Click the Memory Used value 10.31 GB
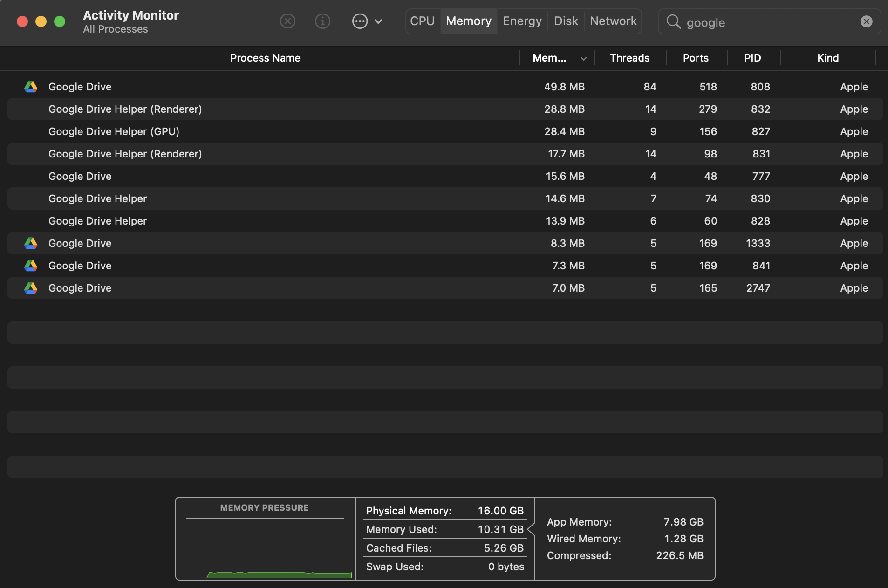 pyautogui.click(x=501, y=529)
